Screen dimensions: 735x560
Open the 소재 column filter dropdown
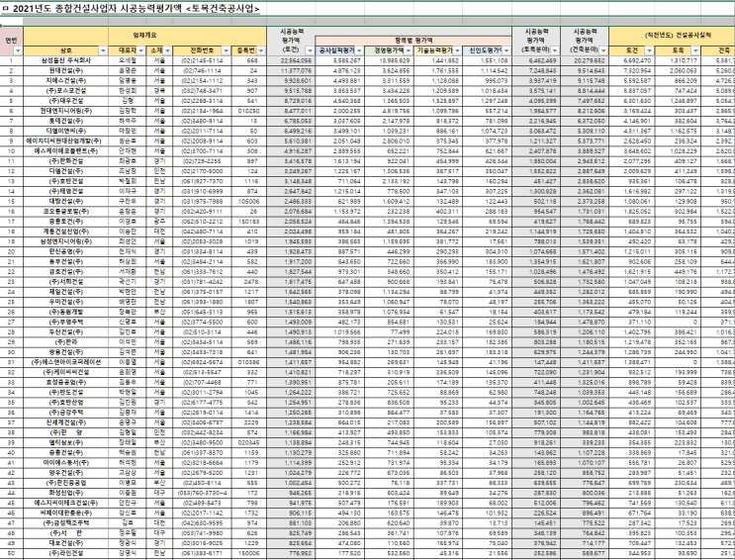(168, 50)
